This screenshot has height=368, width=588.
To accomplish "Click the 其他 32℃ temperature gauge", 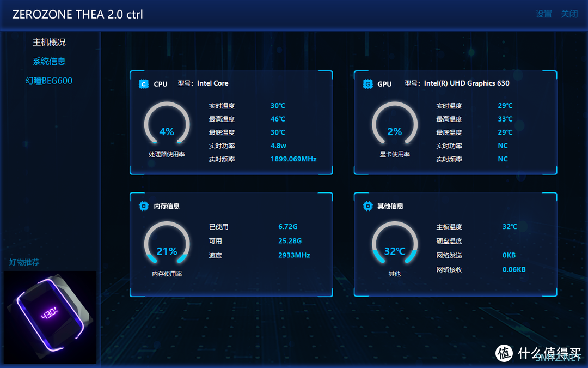I will 395,244.
